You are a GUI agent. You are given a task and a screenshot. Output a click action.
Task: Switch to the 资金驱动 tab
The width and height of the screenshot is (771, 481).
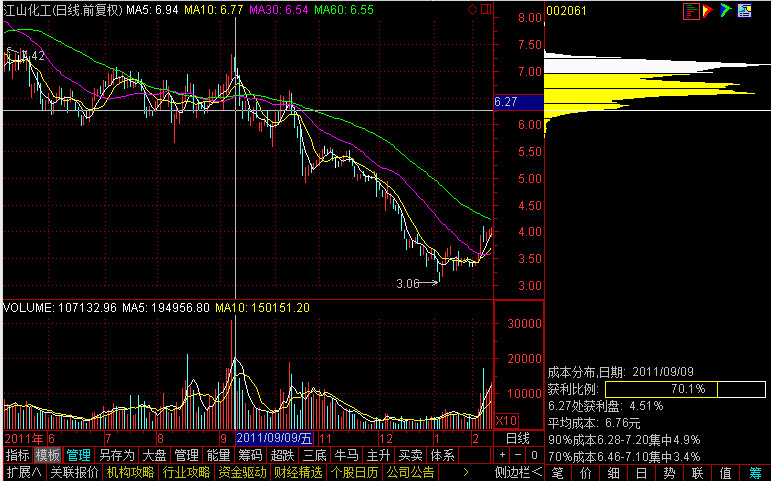[x=242, y=472]
